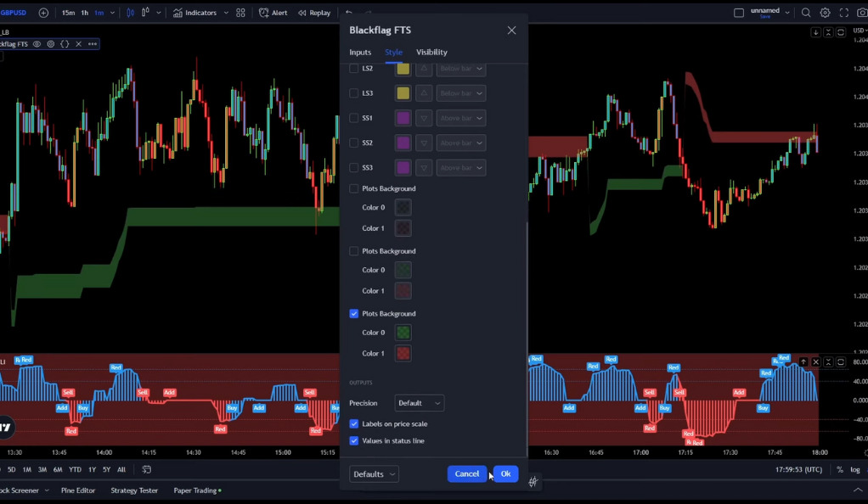Switch to the Visibility tab
This screenshot has height=504, width=868.
tap(431, 52)
